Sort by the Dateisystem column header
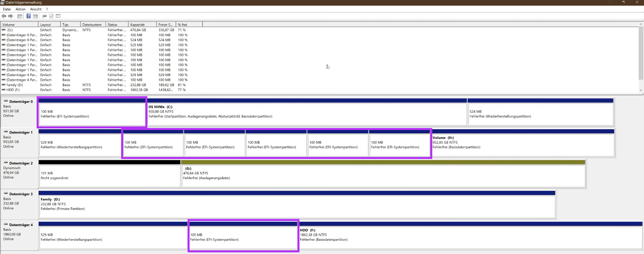The height and width of the screenshot is (254, 644). (x=93, y=25)
